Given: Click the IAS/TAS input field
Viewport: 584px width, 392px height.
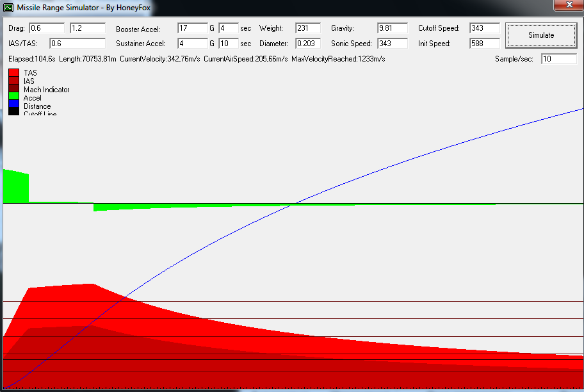Looking at the screenshot, I should click(x=77, y=44).
